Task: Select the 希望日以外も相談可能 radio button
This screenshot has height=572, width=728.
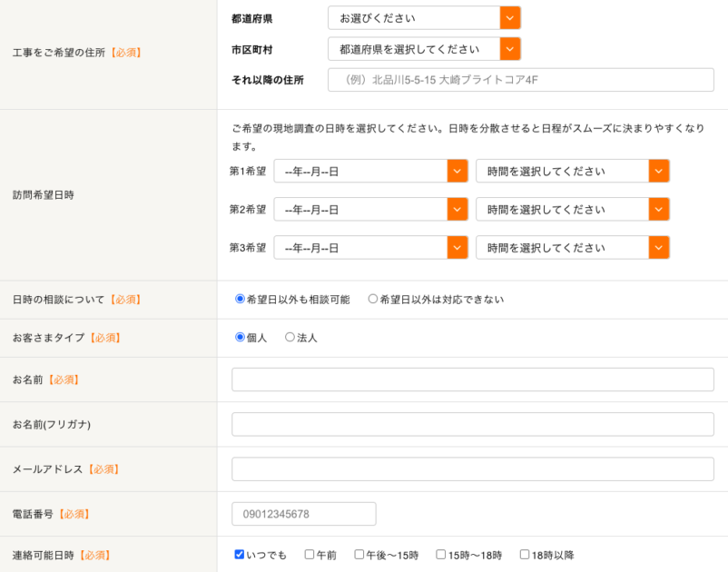Action: coord(240,299)
